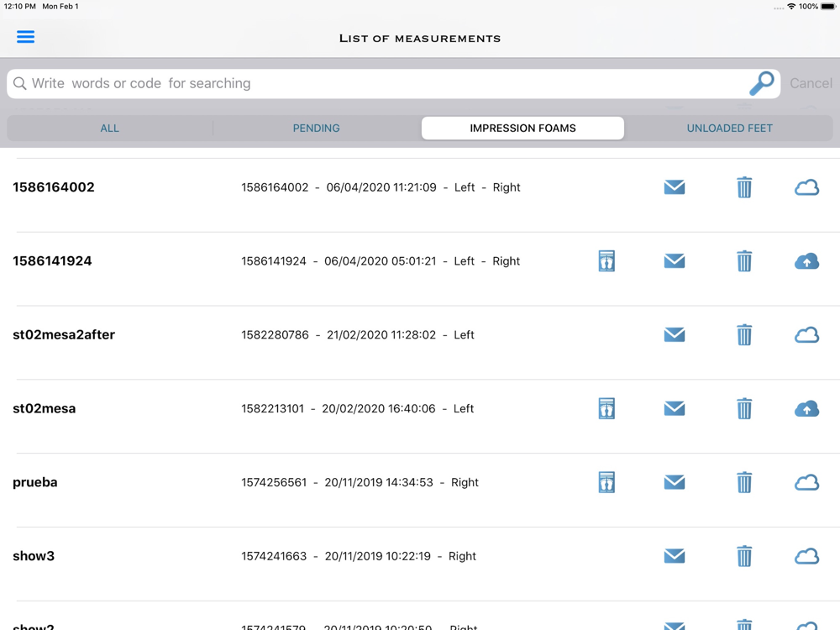Tap the magnifying glass search icon
Viewport: 840px width, 630px height.
[x=761, y=83]
